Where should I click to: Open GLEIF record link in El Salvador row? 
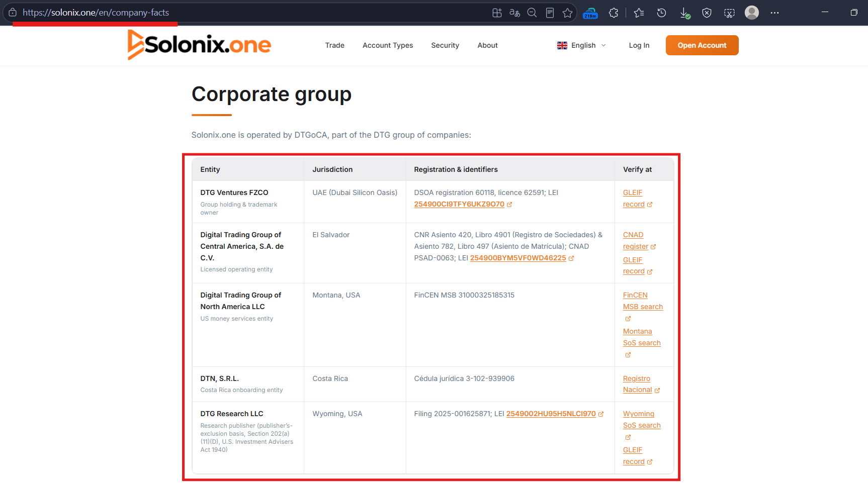(x=634, y=265)
